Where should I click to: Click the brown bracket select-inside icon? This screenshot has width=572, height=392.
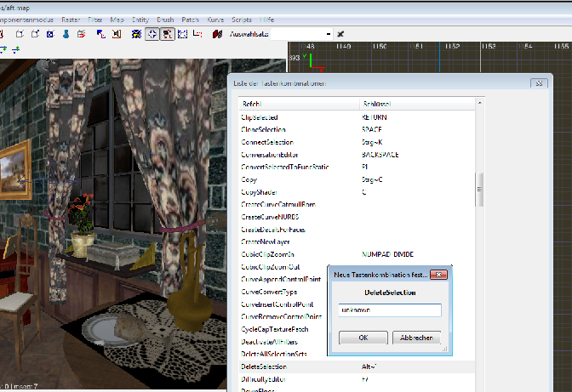117,34
